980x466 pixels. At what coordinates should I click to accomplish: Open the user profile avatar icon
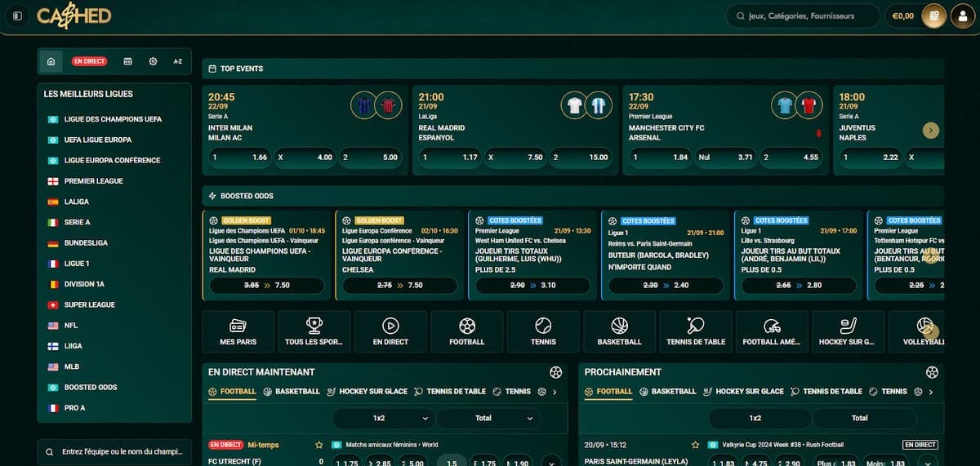point(963,16)
